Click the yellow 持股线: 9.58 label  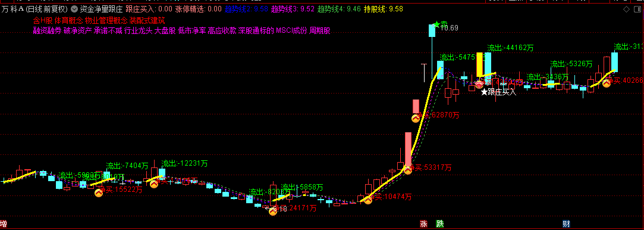[x=383, y=9]
